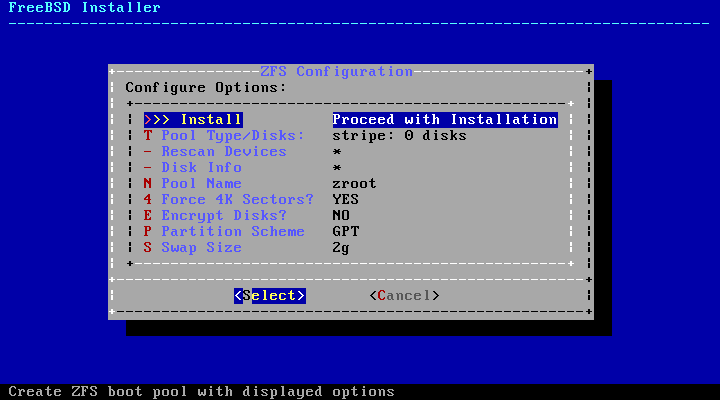Click the stripe: 0 disks value
Image resolution: width=720 pixels, height=400 pixels.
(399, 135)
